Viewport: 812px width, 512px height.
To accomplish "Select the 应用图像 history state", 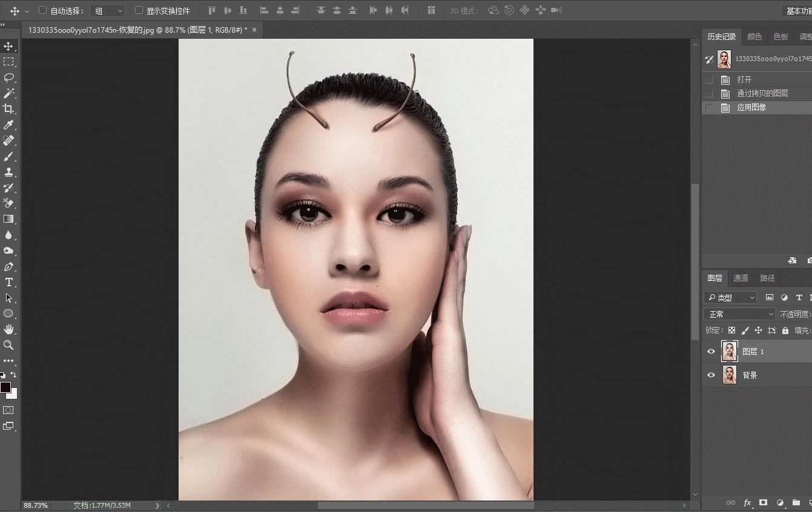I will coord(751,107).
